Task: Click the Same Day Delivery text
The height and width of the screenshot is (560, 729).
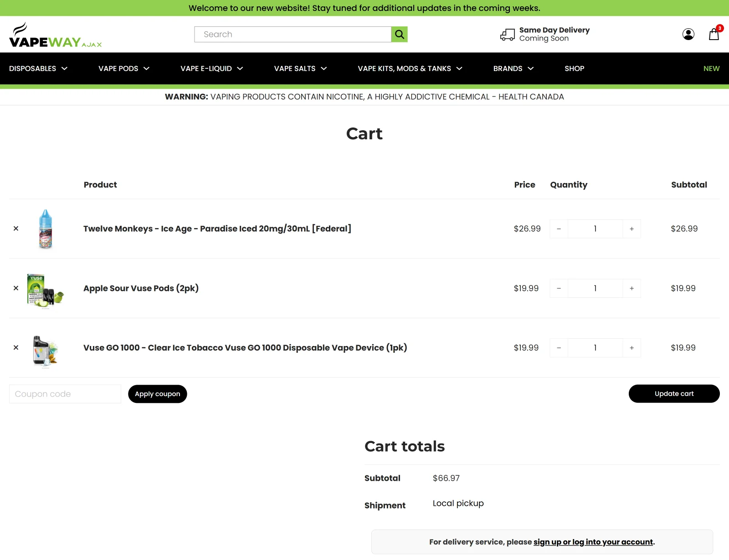Action: (554, 30)
